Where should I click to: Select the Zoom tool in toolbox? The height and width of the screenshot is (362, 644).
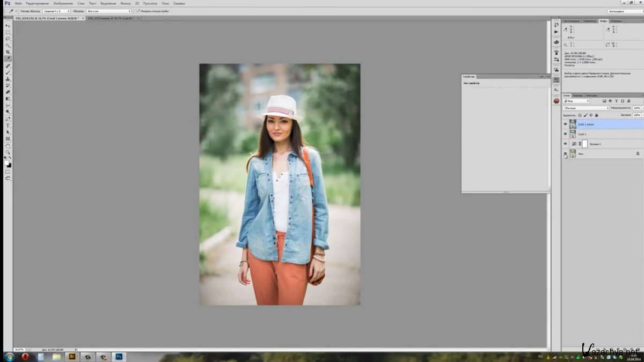pos(8,152)
